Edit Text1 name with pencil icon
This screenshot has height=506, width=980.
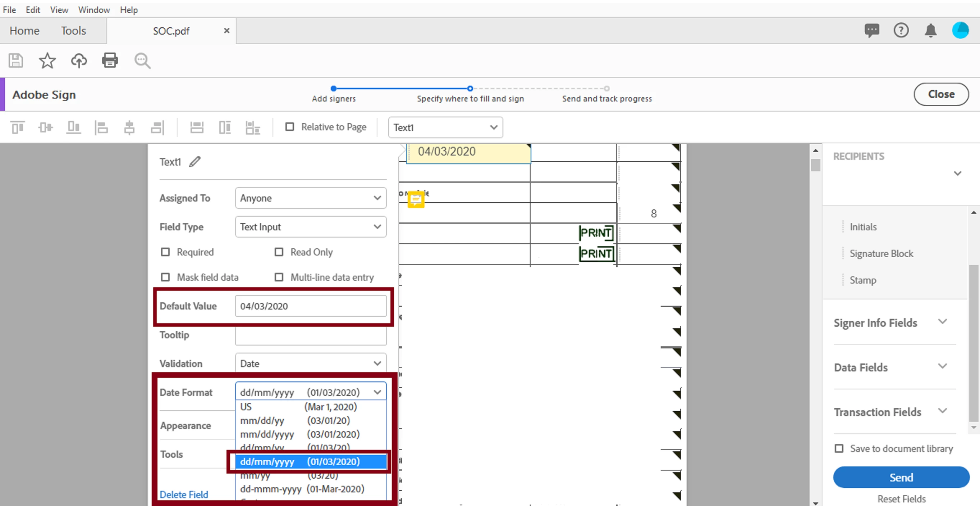195,162
